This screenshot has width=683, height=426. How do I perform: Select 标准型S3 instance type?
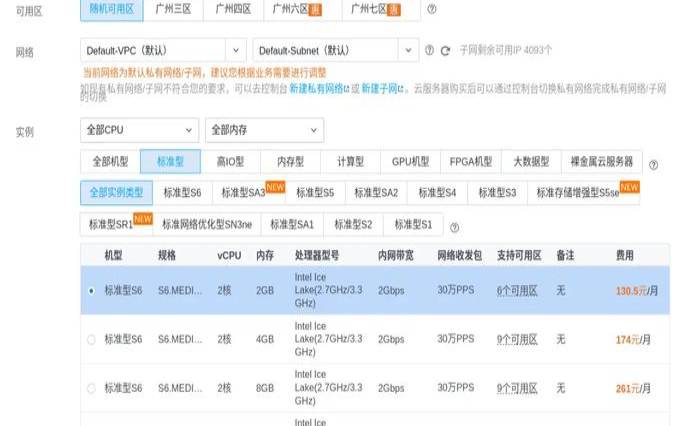pos(497,193)
